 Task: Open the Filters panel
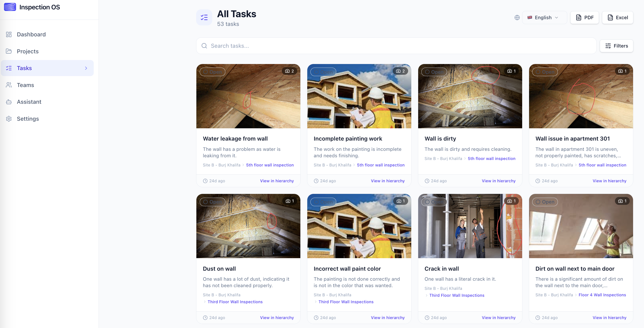pyautogui.click(x=616, y=46)
